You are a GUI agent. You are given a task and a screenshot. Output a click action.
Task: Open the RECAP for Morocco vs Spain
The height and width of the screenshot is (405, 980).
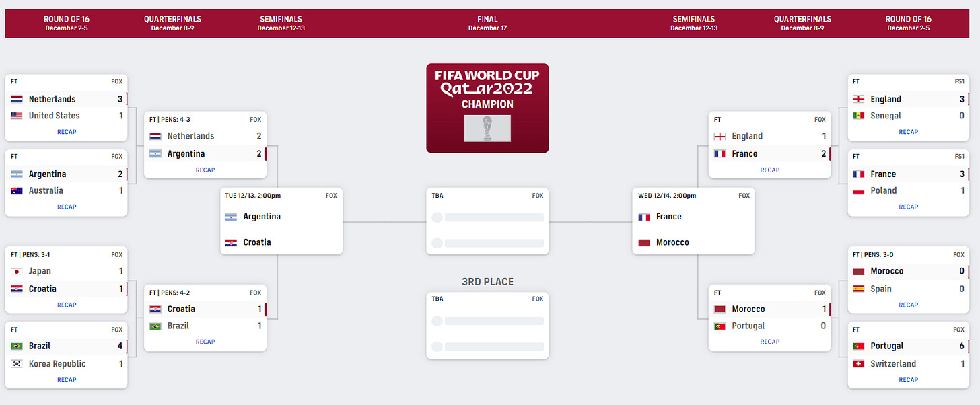click(x=908, y=305)
